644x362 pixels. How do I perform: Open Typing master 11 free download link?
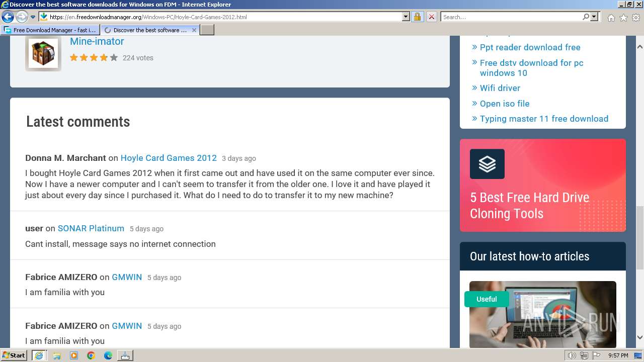[544, 119]
